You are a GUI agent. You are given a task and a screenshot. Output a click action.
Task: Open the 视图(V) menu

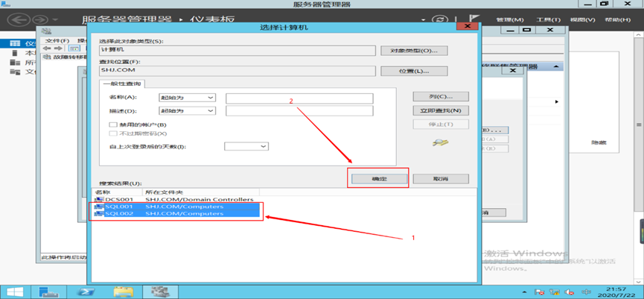[582, 19]
